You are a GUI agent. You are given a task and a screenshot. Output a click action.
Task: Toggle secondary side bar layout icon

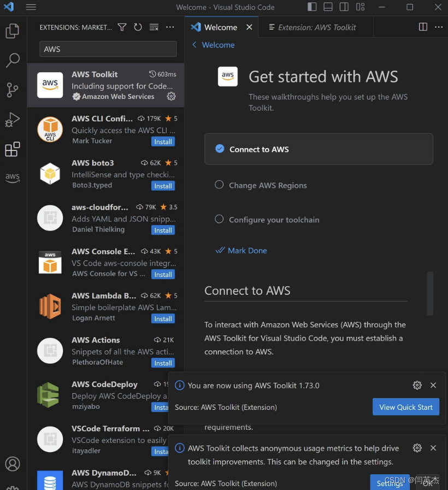(344, 7)
